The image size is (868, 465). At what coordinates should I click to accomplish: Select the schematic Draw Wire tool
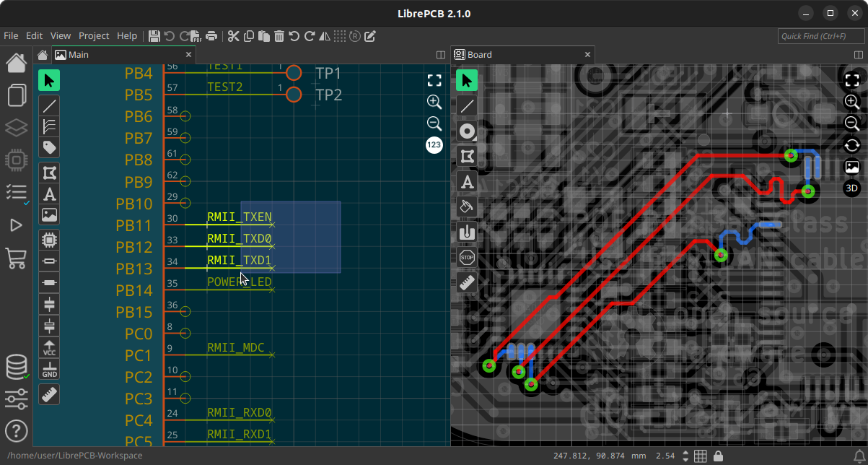[x=49, y=105]
